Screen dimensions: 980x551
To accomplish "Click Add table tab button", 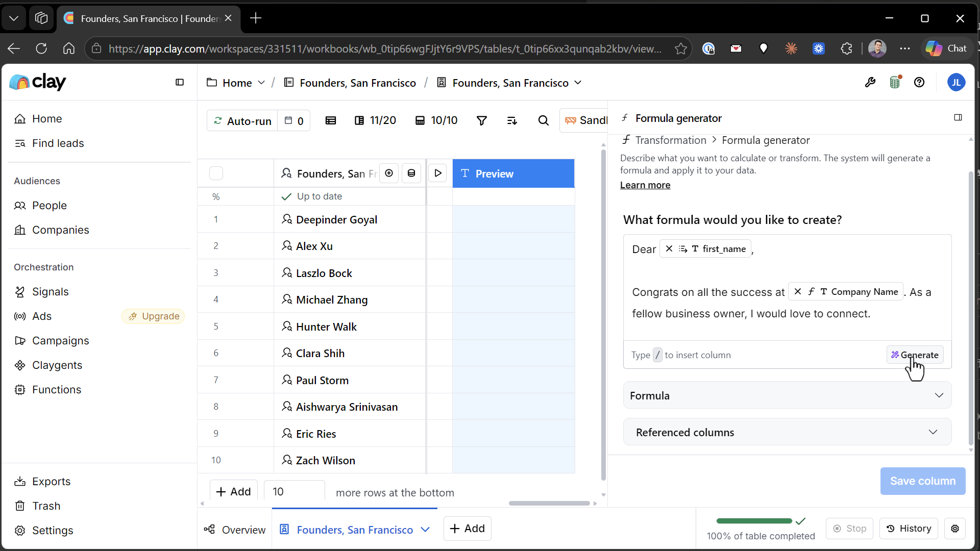I will tap(467, 529).
